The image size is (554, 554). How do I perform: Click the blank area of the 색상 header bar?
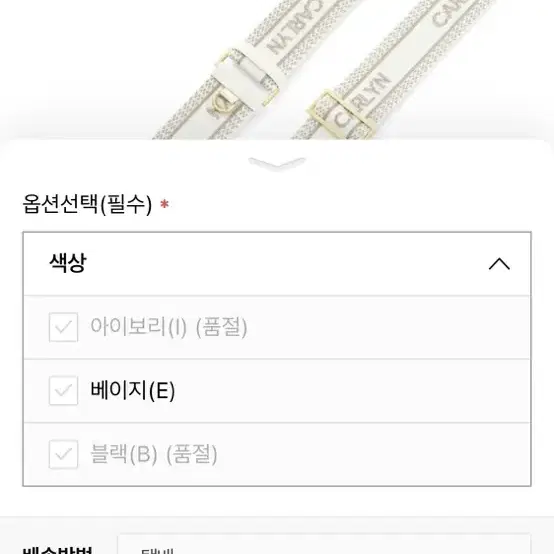point(283,264)
